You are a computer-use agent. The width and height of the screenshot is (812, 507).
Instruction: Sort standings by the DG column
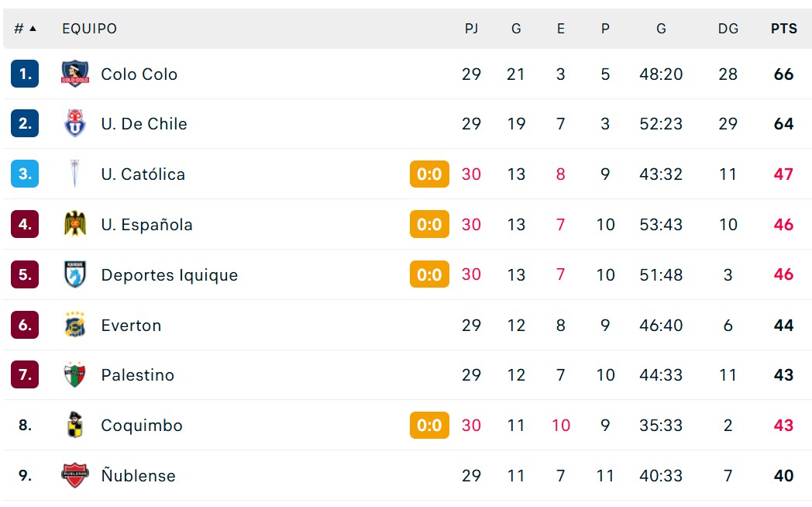pyautogui.click(x=728, y=29)
